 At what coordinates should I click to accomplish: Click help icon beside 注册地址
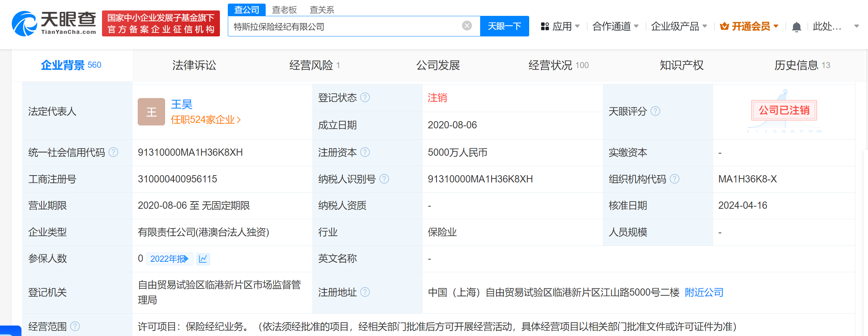click(x=365, y=292)
